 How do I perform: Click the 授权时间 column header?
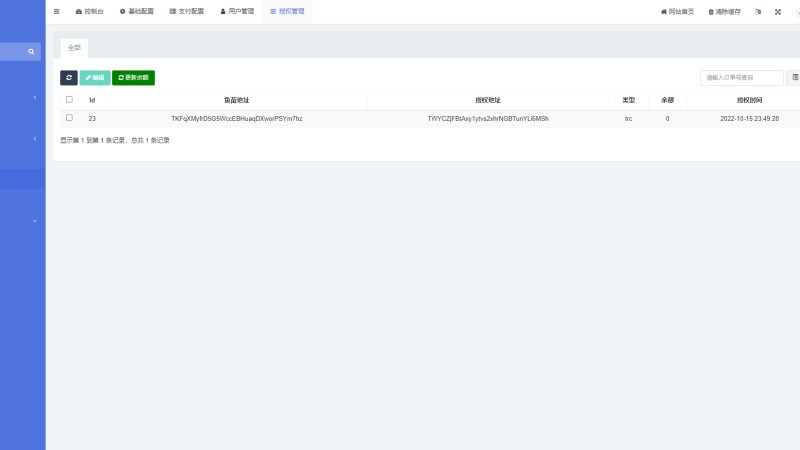pos(749,101)
